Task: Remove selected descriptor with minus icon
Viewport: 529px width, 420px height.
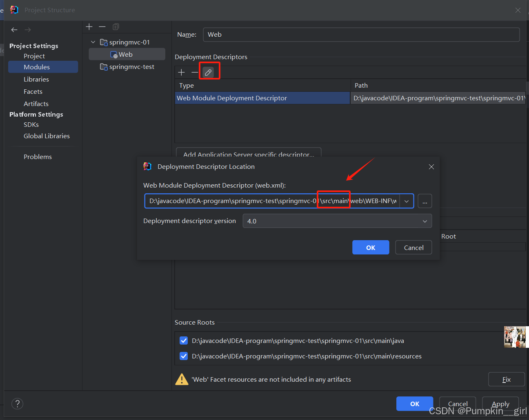Action: click(195, 73)
